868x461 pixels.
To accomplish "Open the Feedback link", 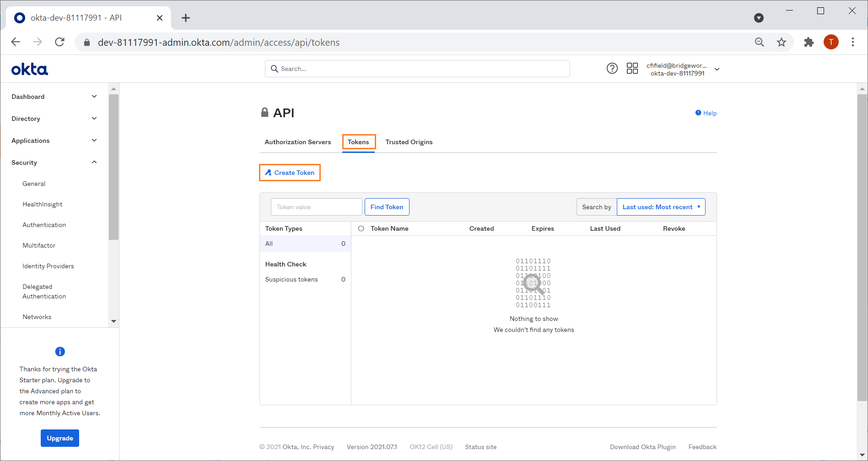I will point(702,447).
